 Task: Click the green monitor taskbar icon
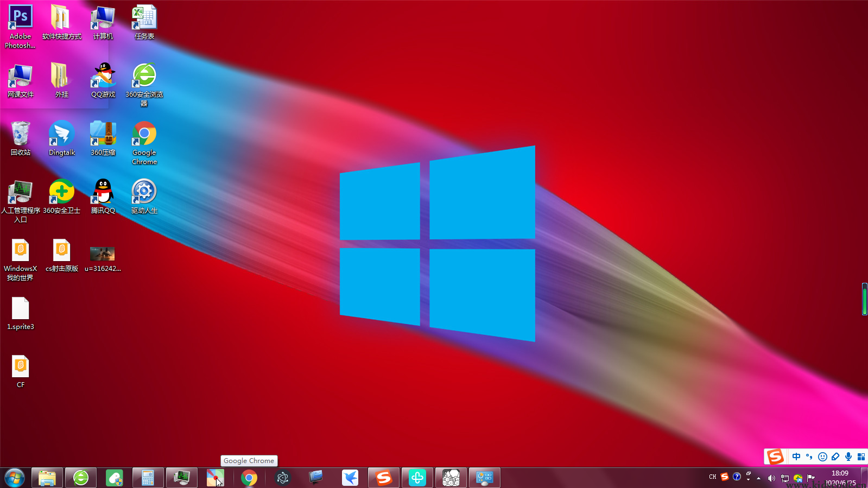click(181, 478)
